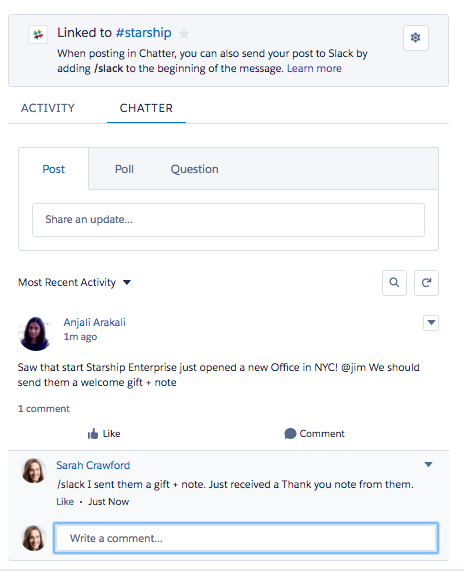Follow the Learn more link

314,68
